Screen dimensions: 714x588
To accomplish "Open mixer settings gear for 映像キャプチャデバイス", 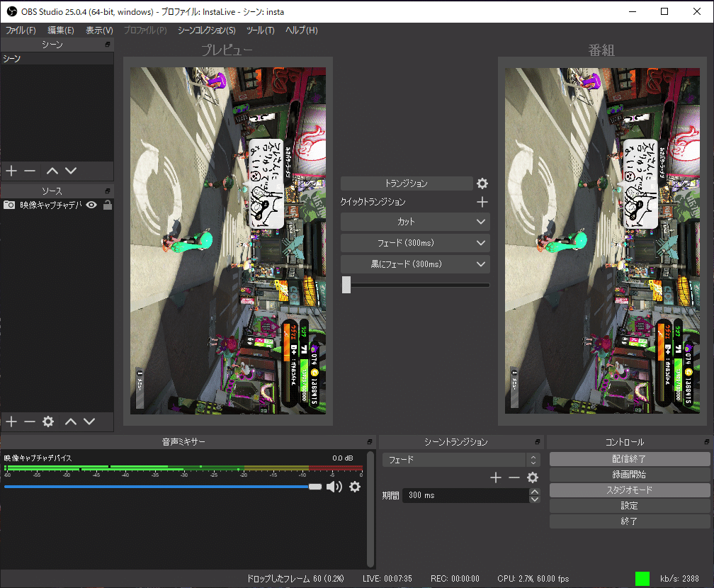I will tap(355, 487).
